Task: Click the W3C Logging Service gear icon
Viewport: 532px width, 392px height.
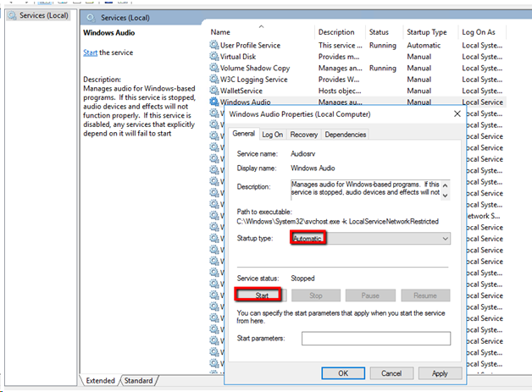Action: [214, 79]
